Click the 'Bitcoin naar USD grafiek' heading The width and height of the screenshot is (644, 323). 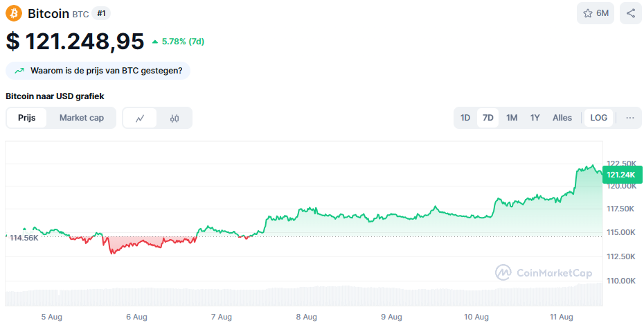tap(55, 96)
